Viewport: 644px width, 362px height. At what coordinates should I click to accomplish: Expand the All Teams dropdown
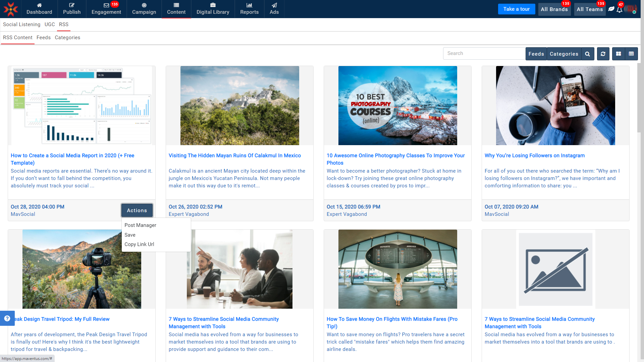pos(590,9)
